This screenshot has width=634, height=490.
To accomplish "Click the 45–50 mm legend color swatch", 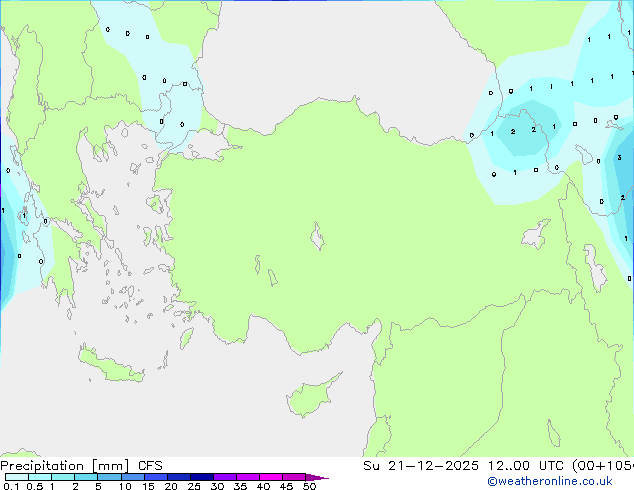I will [x=294, y=477].
